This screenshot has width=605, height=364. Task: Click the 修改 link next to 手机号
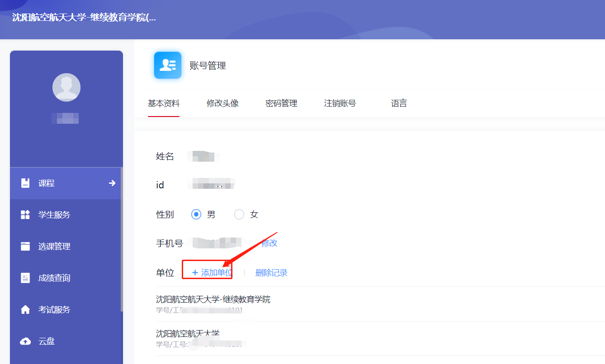point(269,243)
